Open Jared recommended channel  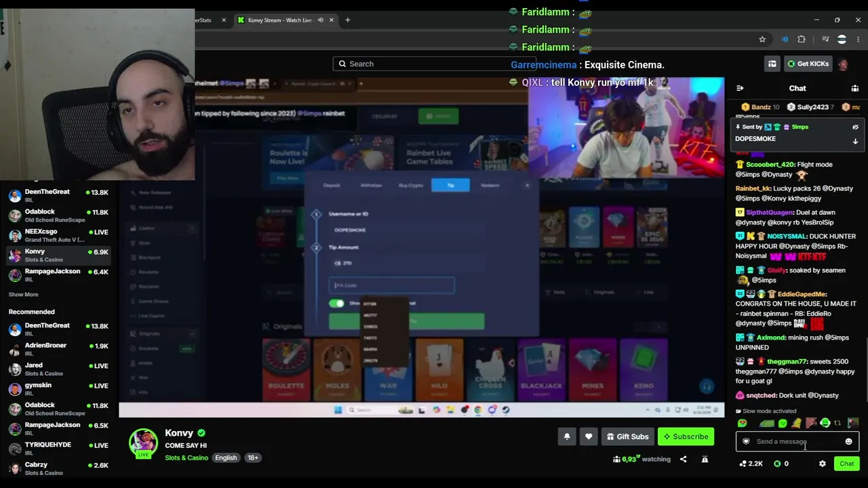58,369
